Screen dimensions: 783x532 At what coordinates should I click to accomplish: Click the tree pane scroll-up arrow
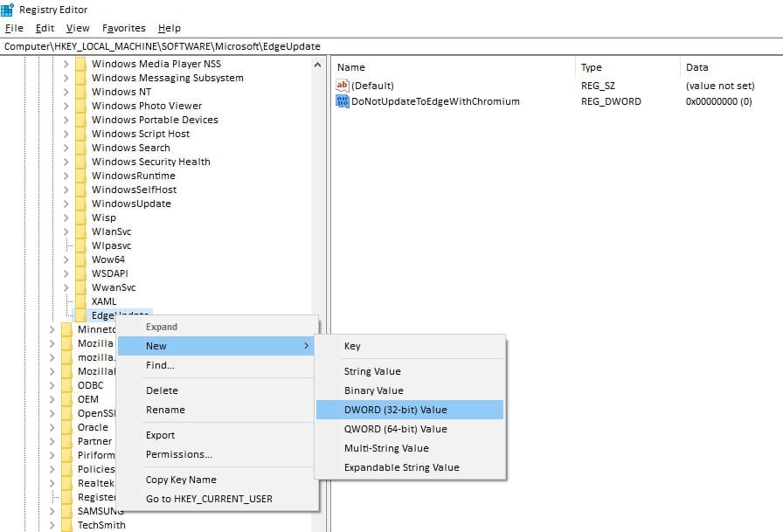click(317, 65)
